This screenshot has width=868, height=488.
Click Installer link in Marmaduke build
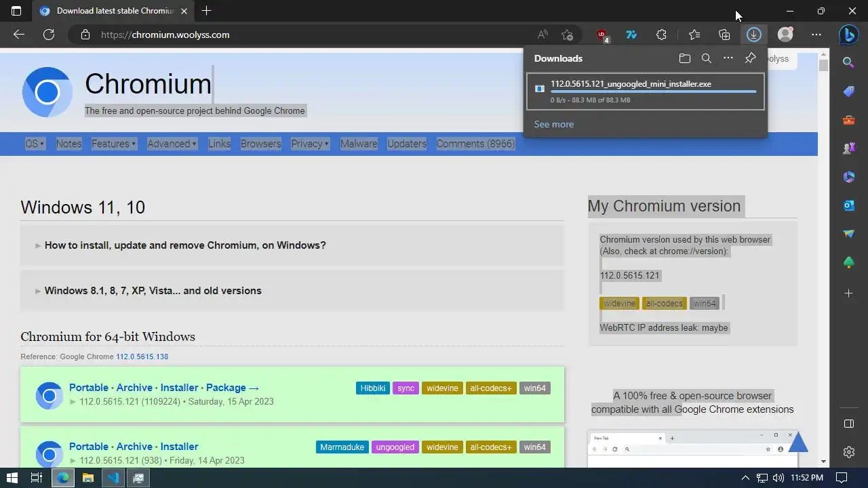180,447
